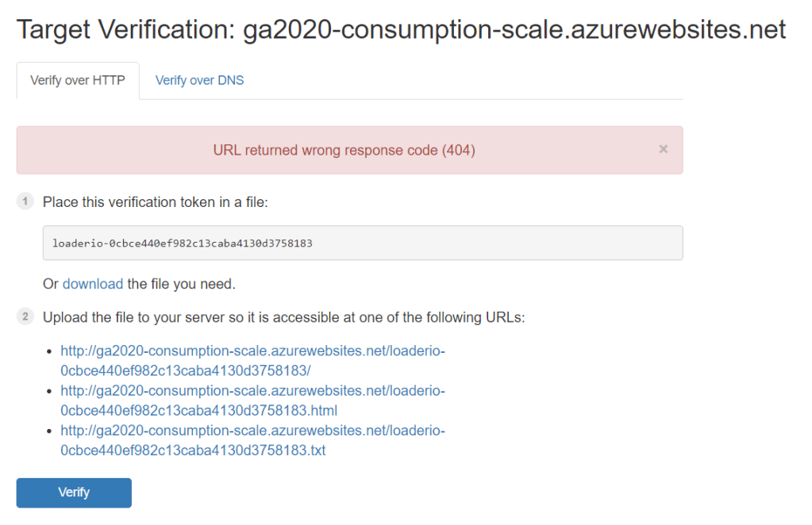Screen dimensions: 812x525
Task: Click 'Upload the file to your server' instruction
Action: (283, 318)
